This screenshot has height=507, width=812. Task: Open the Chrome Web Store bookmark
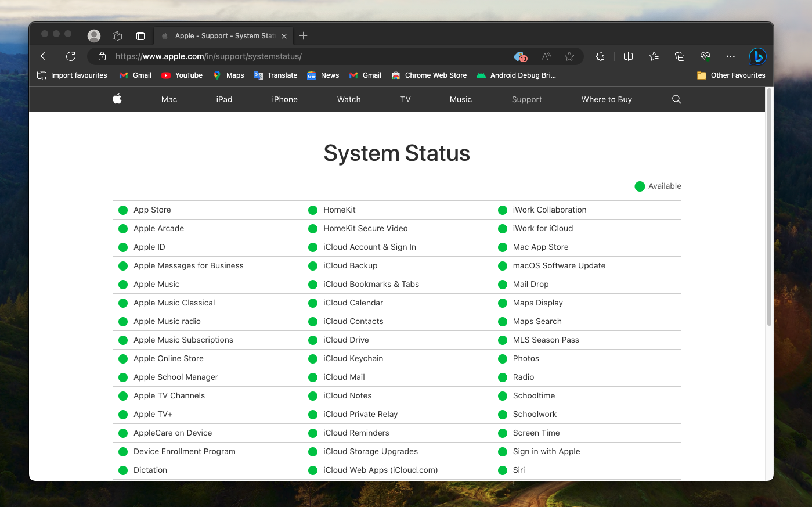pos(429,75)
